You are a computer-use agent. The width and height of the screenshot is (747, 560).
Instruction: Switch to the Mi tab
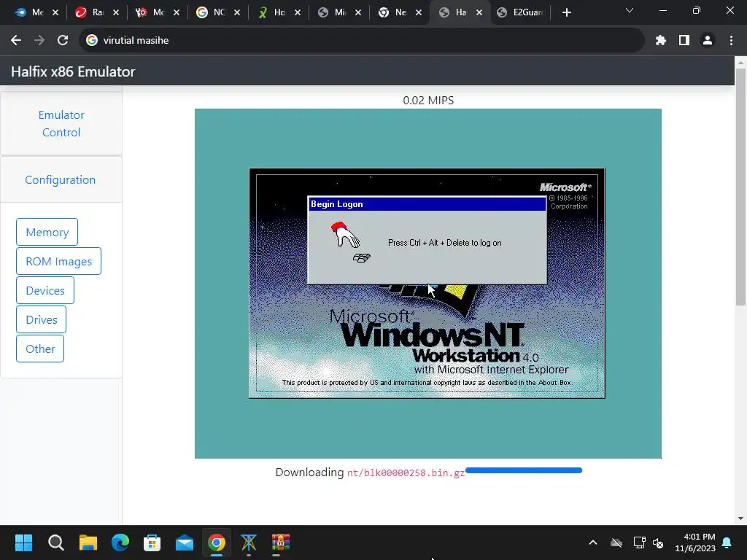click(333, 12)
